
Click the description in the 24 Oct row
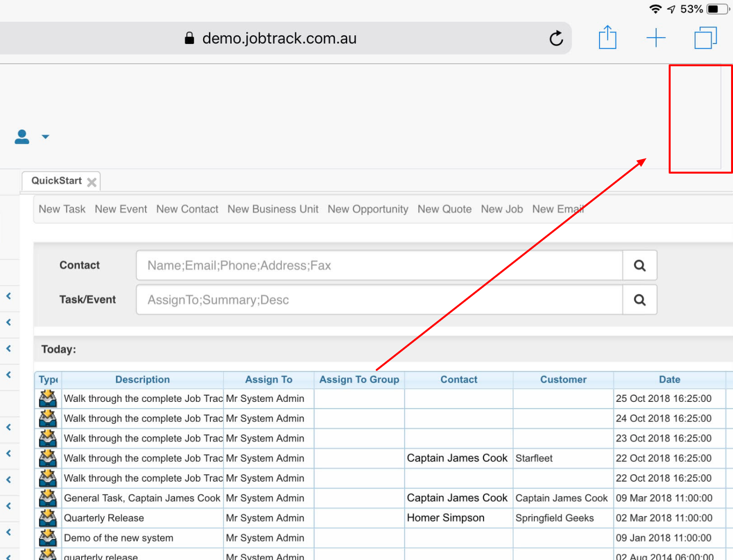143,418
